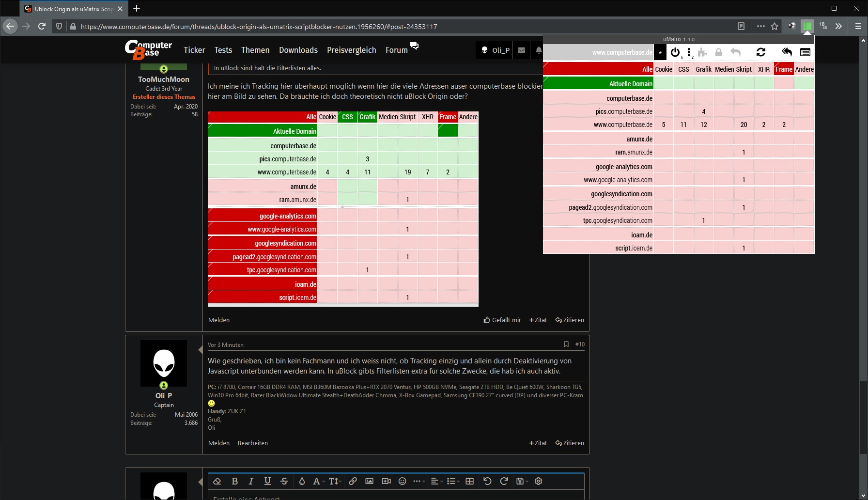Insert a link in the editor
Image resolution: width=868 pixels, height=500 pixels.
point(353,481)
